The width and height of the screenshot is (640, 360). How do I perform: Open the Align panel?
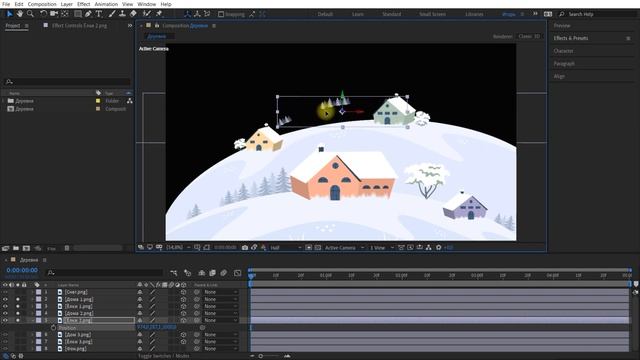pyautogui.click(x=559, y=76)
